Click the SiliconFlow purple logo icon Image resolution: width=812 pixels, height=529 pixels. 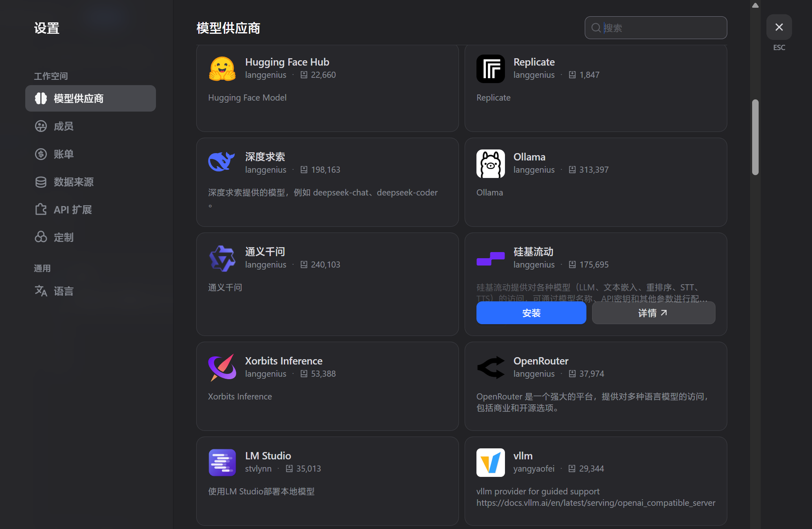[490, 258]
